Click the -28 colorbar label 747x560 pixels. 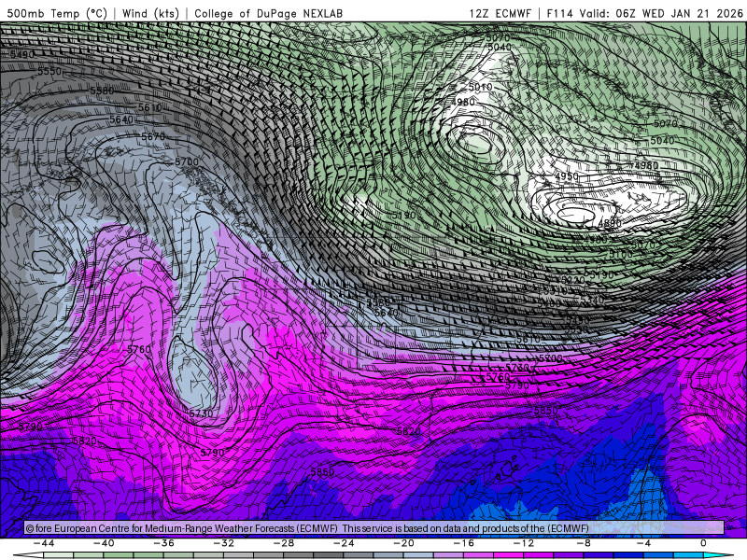pos(284,543)
